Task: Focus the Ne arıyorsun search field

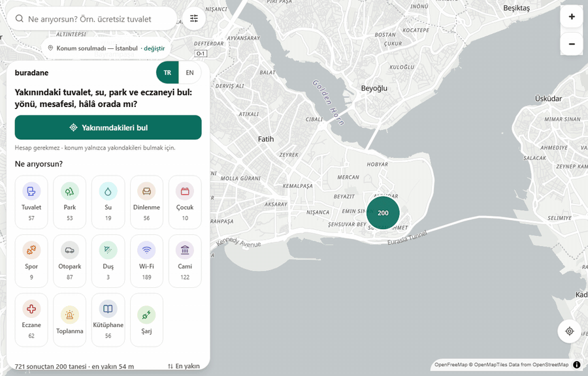Action: tap(92, 18)
